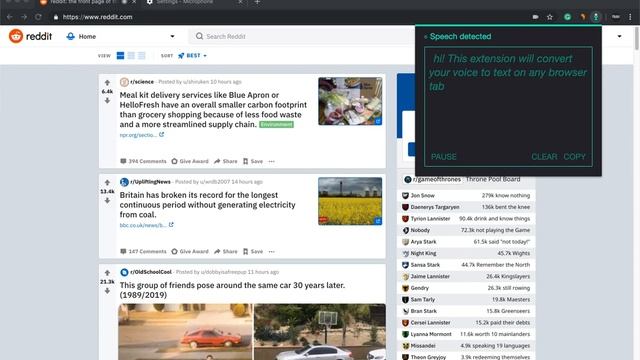The width and height of the screenshot is (640, 360).
Task: Clear the transcribed text
Action: (544, 157)
